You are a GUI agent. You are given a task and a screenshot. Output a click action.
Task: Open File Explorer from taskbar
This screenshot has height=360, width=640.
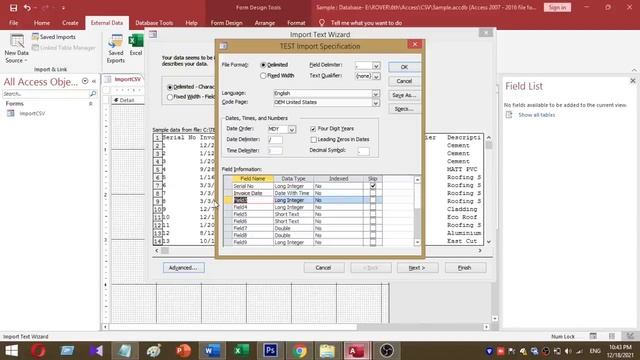[327, 351]
